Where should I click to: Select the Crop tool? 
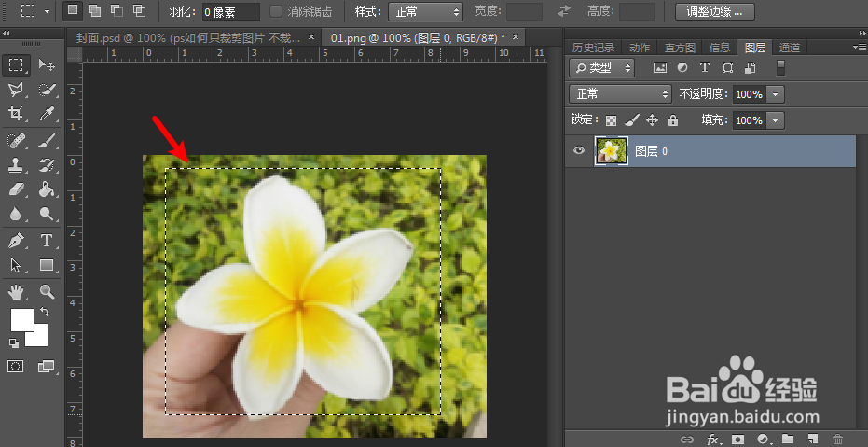coord(16,114)
